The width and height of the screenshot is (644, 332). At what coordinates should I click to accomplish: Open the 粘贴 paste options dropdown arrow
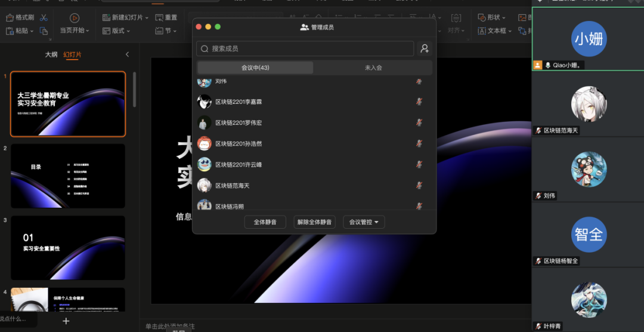(32, 31)
